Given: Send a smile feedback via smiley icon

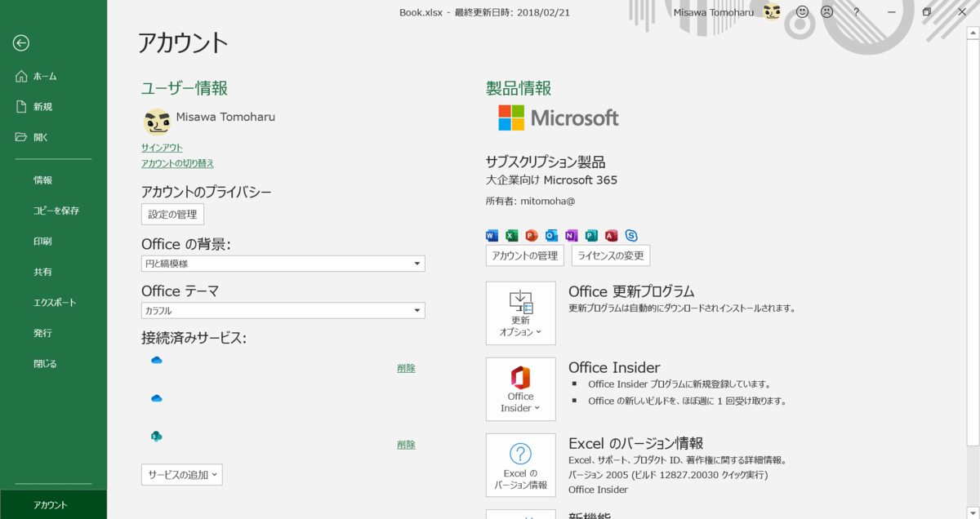Looking at the screenshot, I should (802, 11).
